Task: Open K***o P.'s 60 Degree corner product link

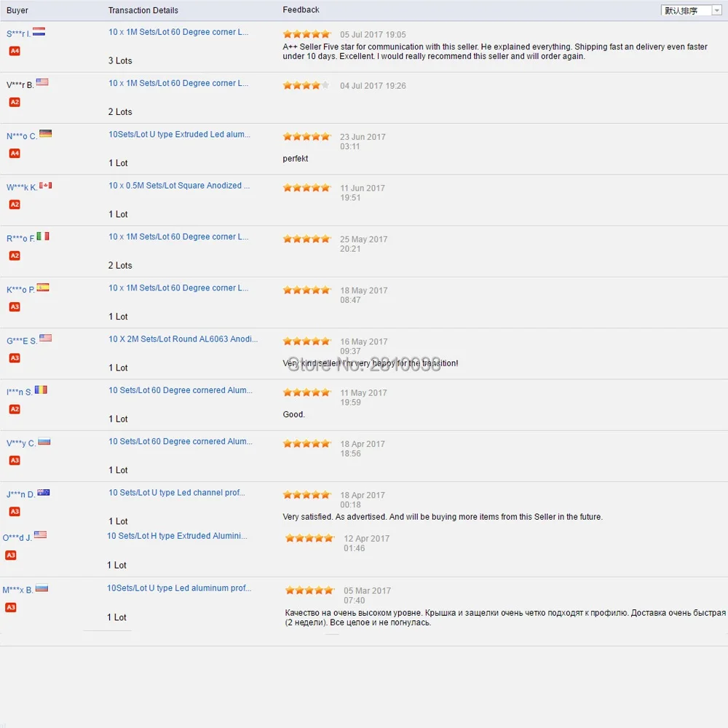Action: [x=178, y=288]
